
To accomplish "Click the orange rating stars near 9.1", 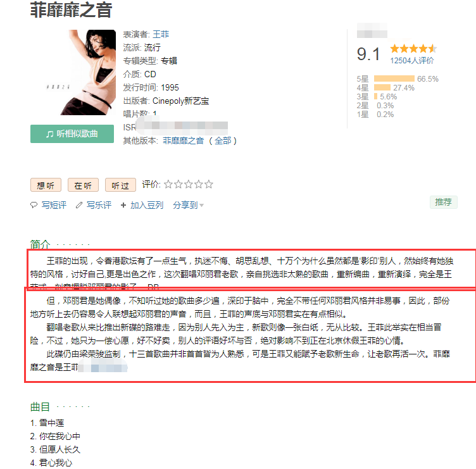I will [x=413, y=49].
